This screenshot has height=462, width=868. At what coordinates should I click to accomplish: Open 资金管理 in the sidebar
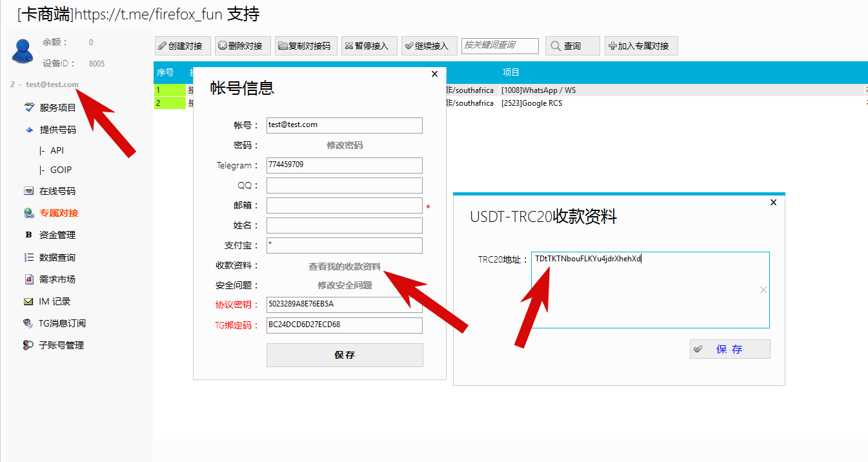[x=57, y=235]
